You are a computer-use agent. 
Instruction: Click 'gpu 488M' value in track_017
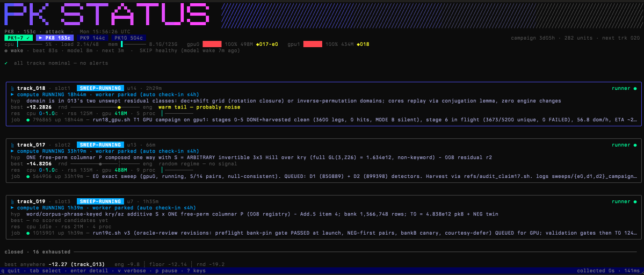click(x=113, y=170)
